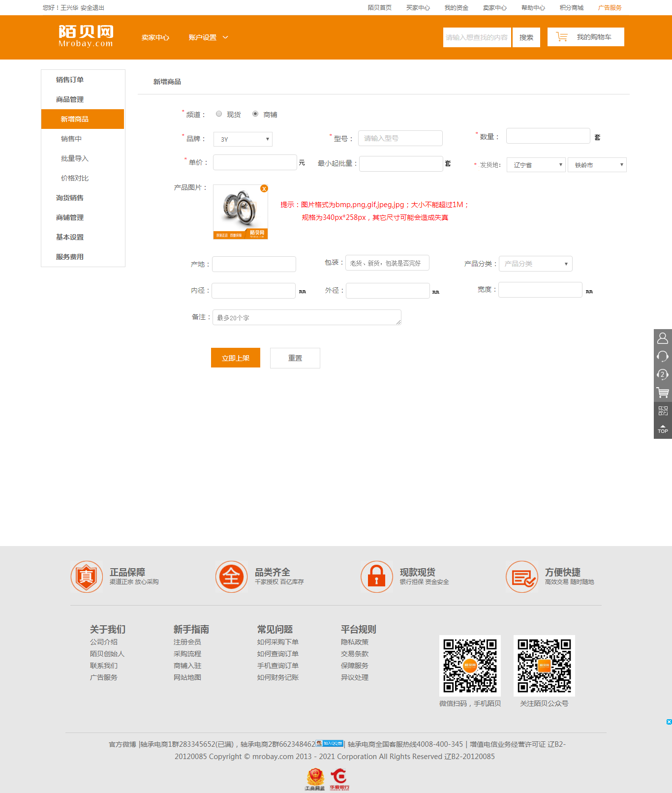This screenshot has width=672, height=793.
Task: Click the TOP back-to-top icon
Action: (x=663, y=429)
